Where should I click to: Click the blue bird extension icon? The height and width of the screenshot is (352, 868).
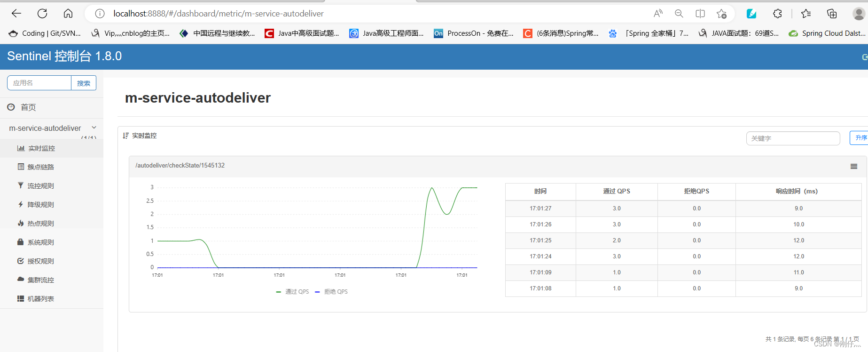pos(751,14)
